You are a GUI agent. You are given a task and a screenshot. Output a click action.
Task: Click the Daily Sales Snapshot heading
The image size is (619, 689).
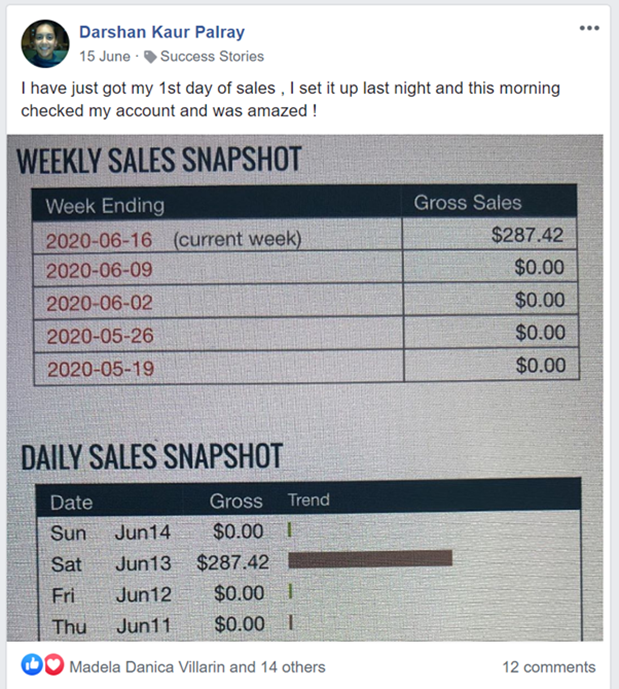coord(151,458)
